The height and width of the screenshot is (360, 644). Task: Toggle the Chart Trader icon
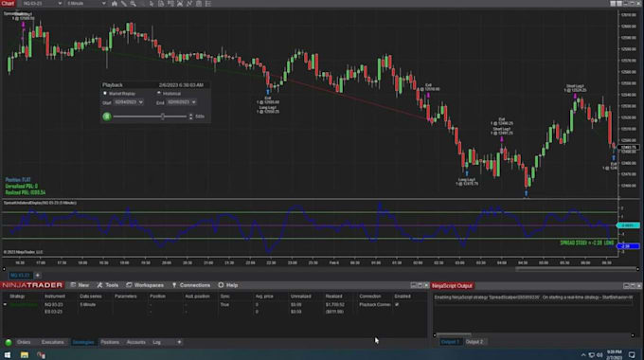pos(161,3)
